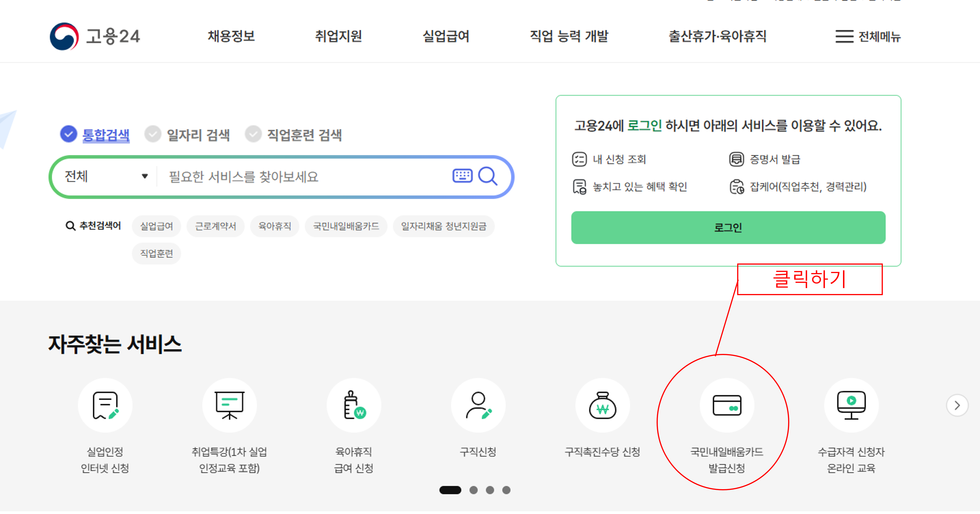Open the 채용정보 menu
The height and width of the screenshot is (514, 980).
coord(231,36)
